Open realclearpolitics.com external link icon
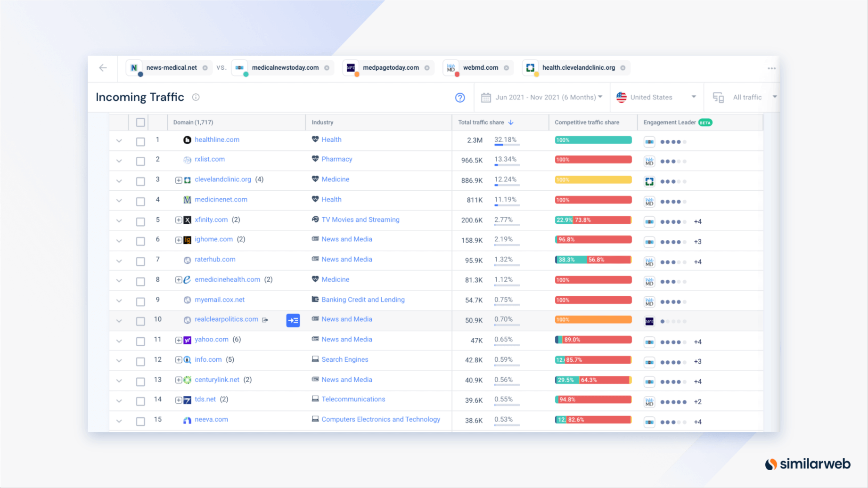 click(x=265, y=320)
